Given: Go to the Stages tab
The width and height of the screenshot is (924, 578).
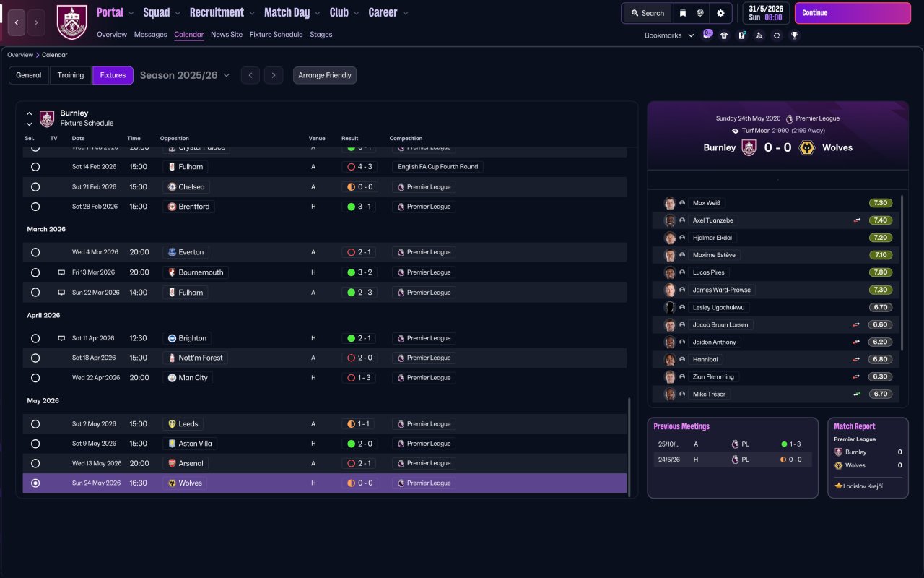Looking at the screenshot, I should (x=321, y=35).
